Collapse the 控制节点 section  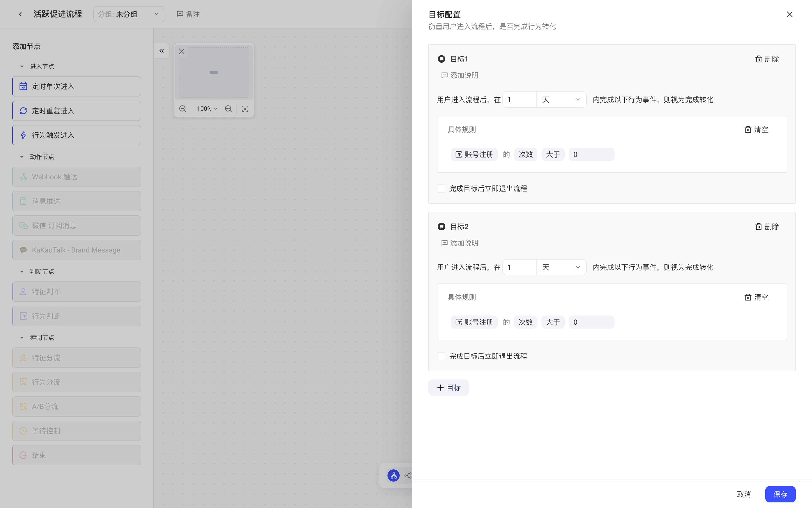click(x=22, y=338)
